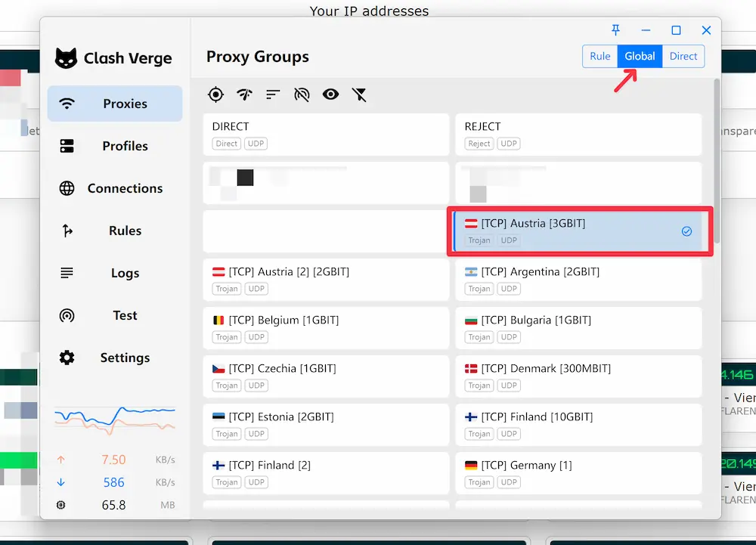Image resolution: width=756 pixels, height=545 pixels.
Task: Pin the window with the pushpin icon
Action: coord(615,30)
